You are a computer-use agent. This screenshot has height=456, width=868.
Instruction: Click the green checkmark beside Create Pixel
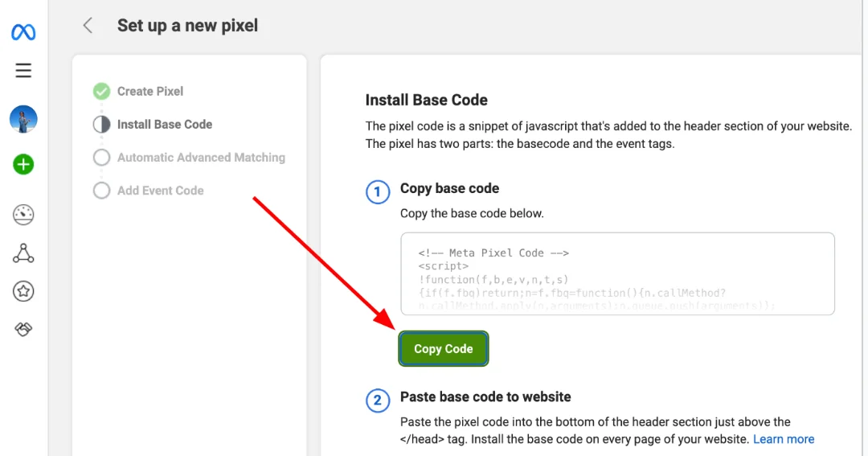[x=101, y=92]
